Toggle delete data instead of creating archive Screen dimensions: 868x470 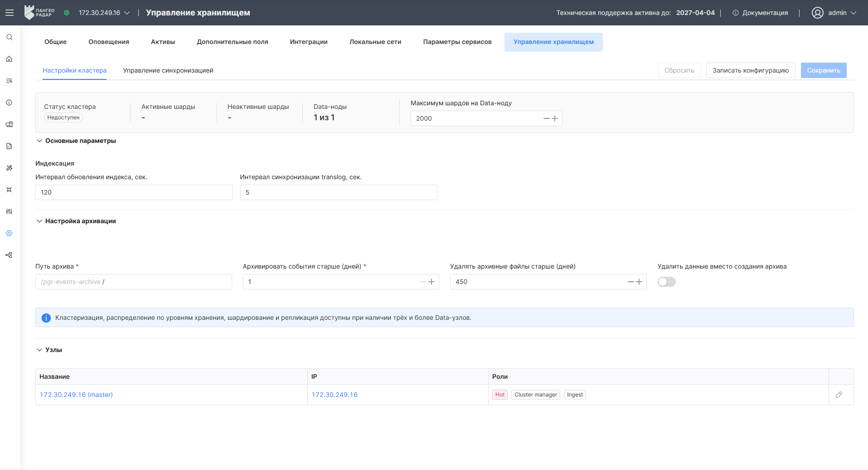(666, 282)
